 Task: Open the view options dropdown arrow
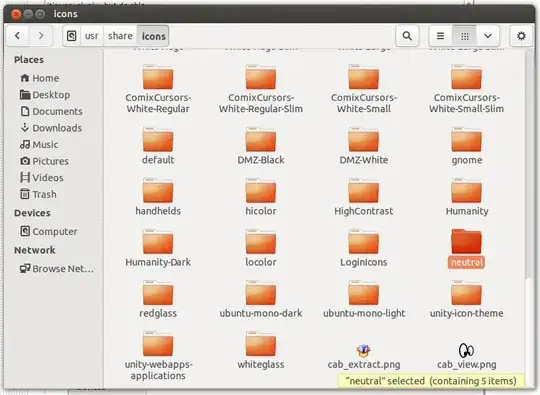pyautogui.click(x=488, y=36)
